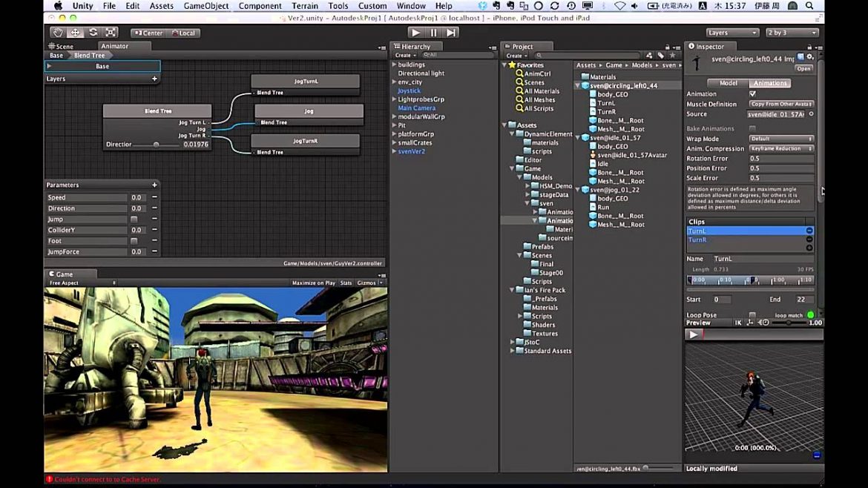Adjust the Direction slider in Blend Tree

point(157,145)
